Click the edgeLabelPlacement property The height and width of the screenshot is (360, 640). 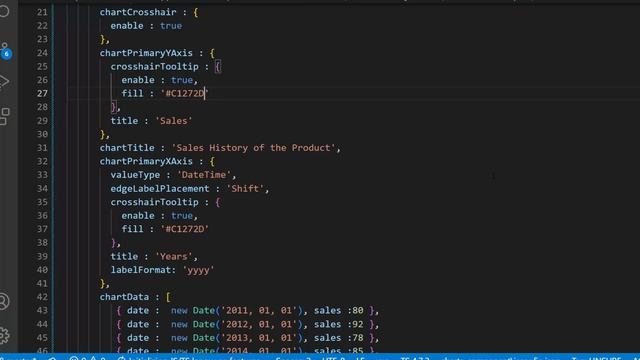tap(160, 189)
